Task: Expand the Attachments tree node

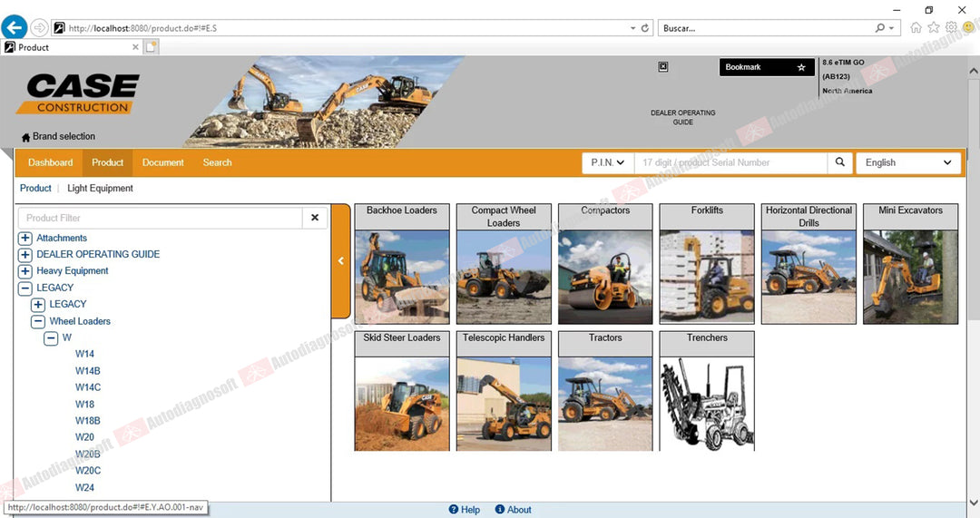Action: click(25, 238)
